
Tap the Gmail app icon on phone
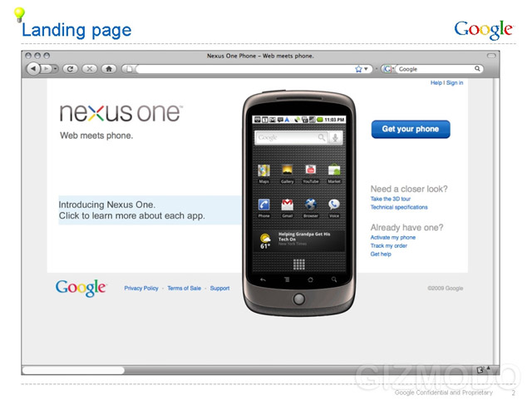[x=288, y=205]
